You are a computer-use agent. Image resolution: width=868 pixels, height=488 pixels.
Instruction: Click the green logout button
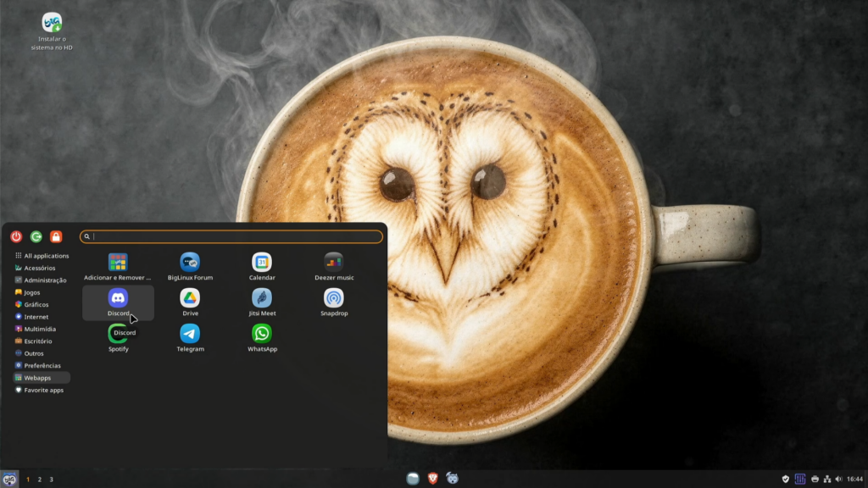pos(36,237)
